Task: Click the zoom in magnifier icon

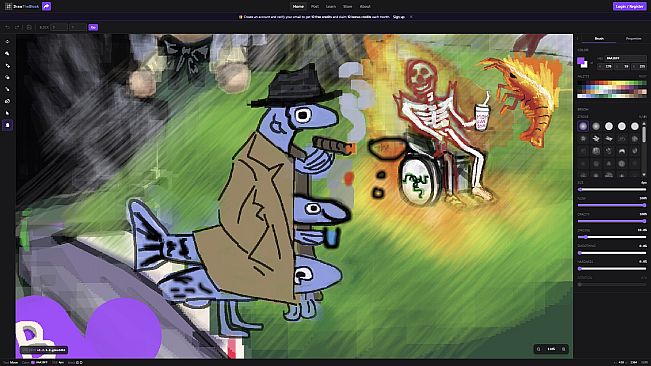Action: [563, 349]
